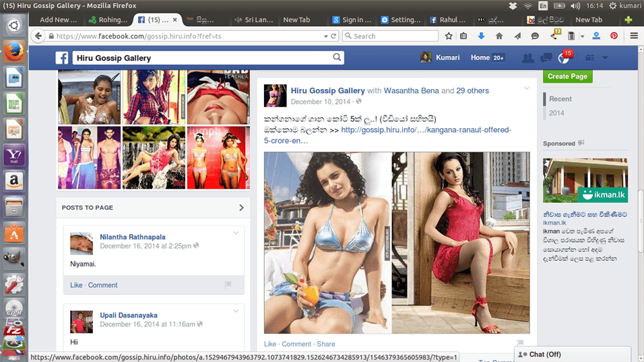
Task: Expand Posts to Page with arrow
Action: pyautogui.click(x=241, y=208)
